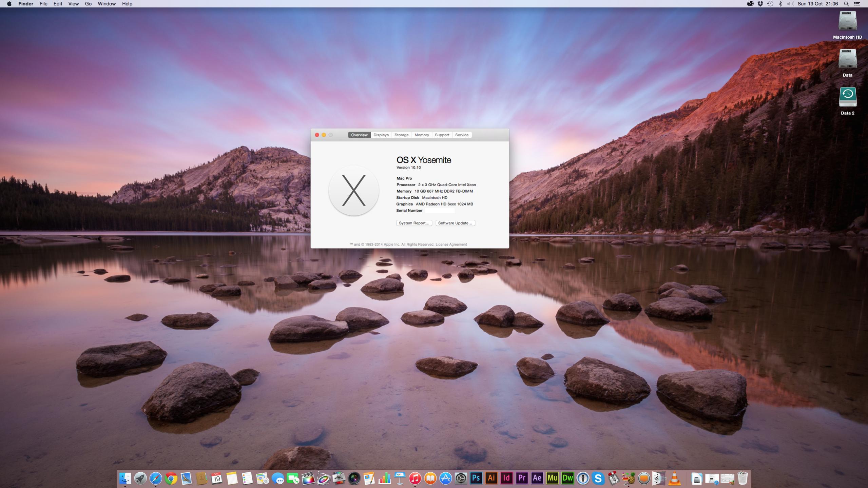Open Time Machine status menu
Viewport: 868px width, 488px height.
pyautogui.click(x=770, y=4)
